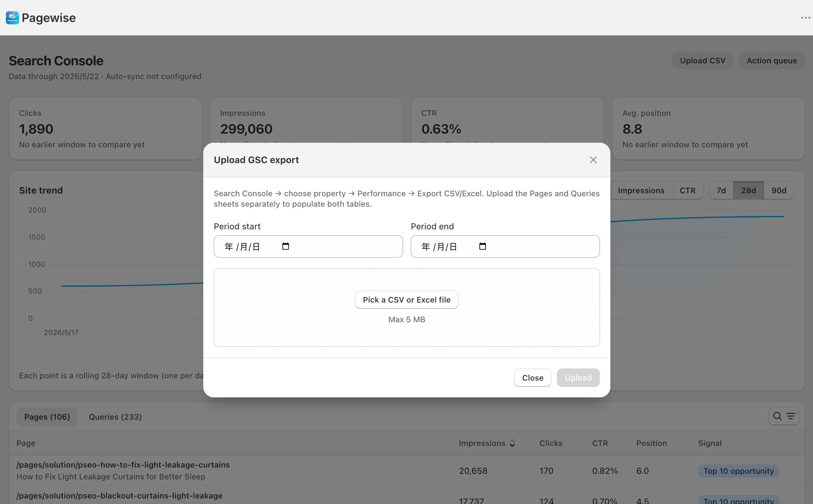Switch to the Queries (233) tab
Viewport: 813px width, 504px height.
[115, 417]
